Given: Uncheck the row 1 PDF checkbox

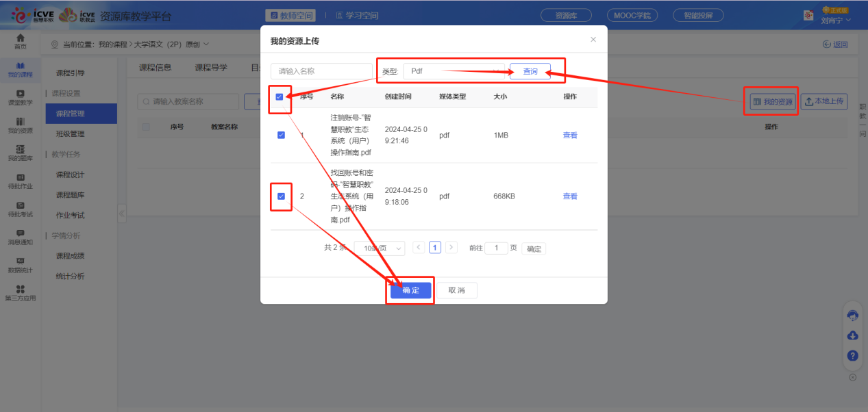Looking at the screenshot, I should 281,136.
